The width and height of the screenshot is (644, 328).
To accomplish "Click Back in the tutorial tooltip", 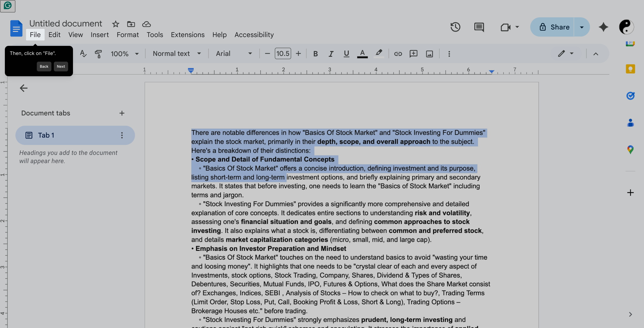I will point(44,67).
